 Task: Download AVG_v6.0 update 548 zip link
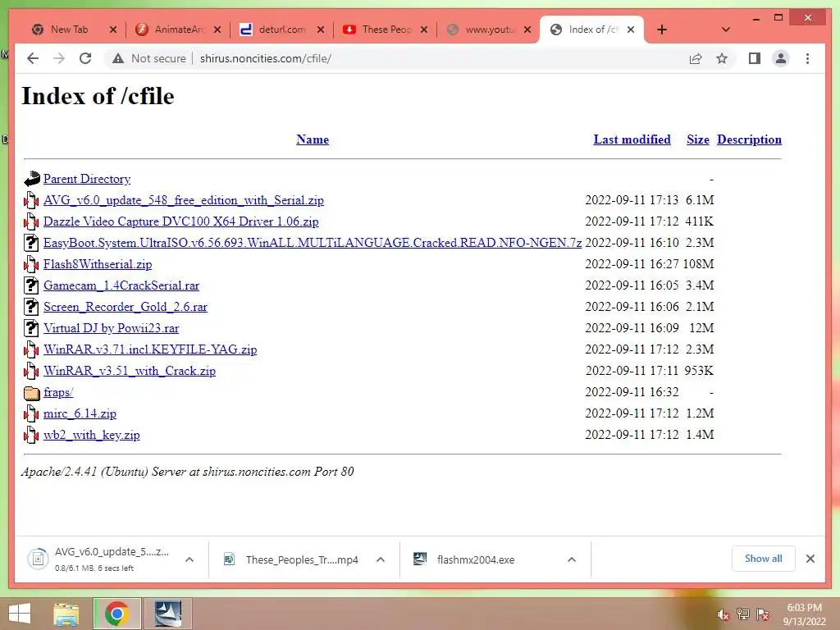pyautogui.click(x=183, y=200)
